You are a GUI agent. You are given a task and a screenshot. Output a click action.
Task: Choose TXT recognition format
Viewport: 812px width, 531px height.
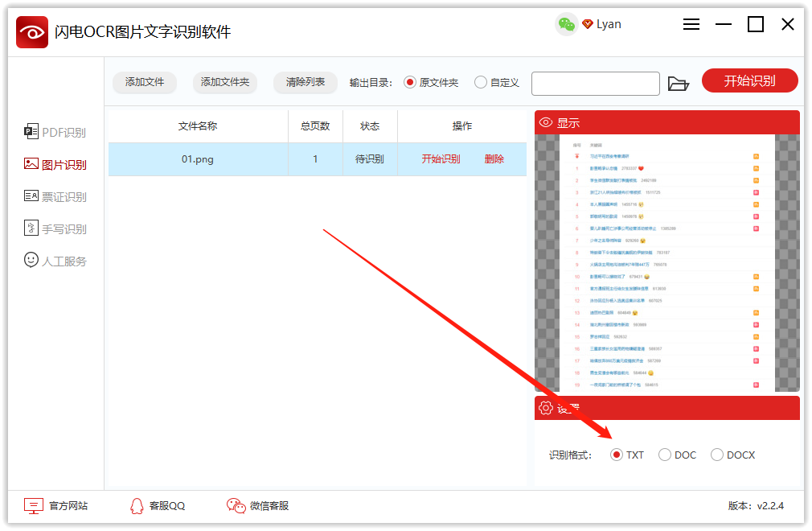[x=617, y=455]
